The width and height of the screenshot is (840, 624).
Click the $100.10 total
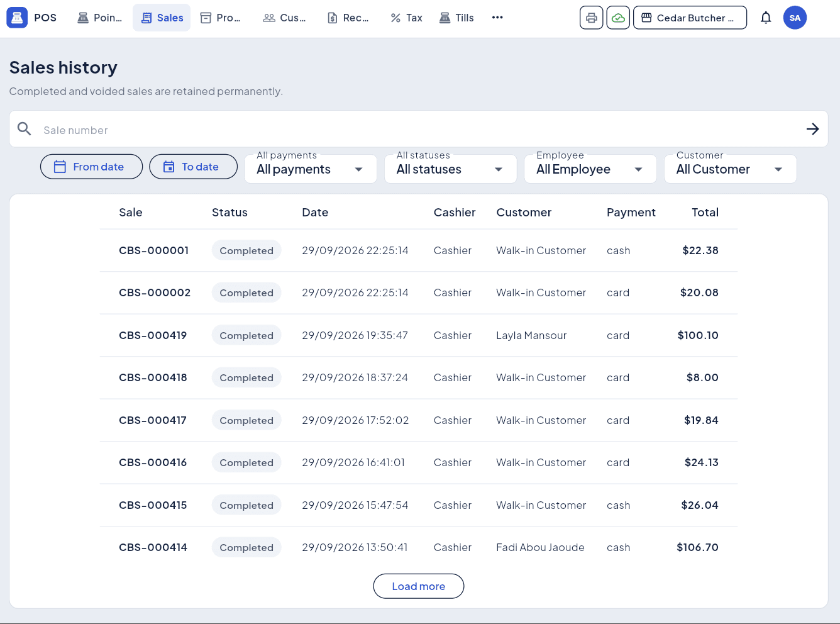(x=698, y=335)
